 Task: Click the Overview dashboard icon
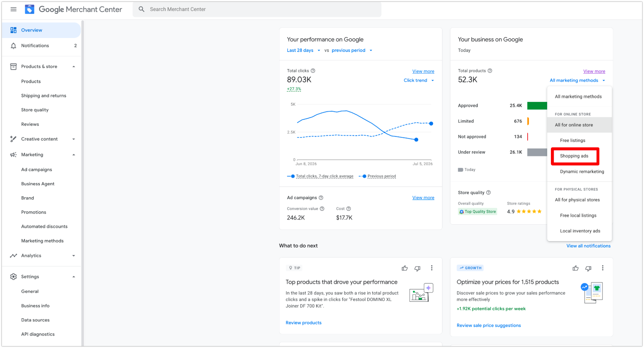coord(13,30)
